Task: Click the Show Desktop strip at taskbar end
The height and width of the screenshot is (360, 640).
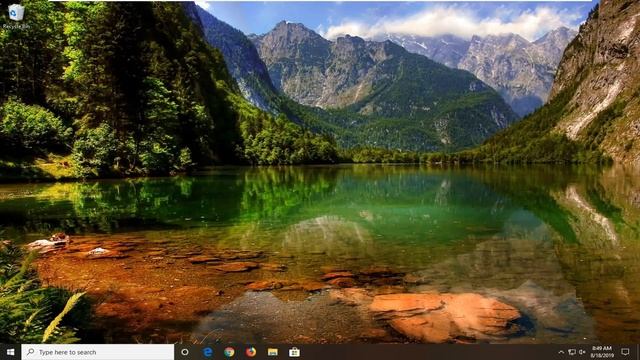Action: 638,352
